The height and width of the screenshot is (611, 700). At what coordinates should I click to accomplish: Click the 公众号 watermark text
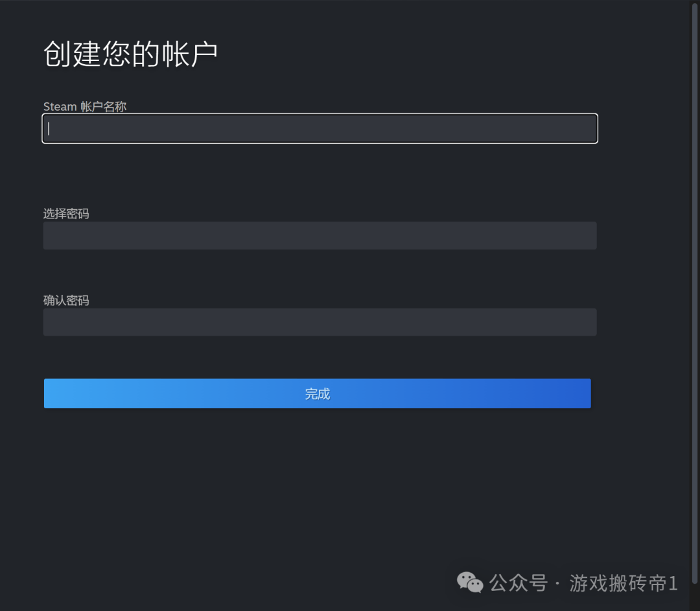tap(519, 583)
